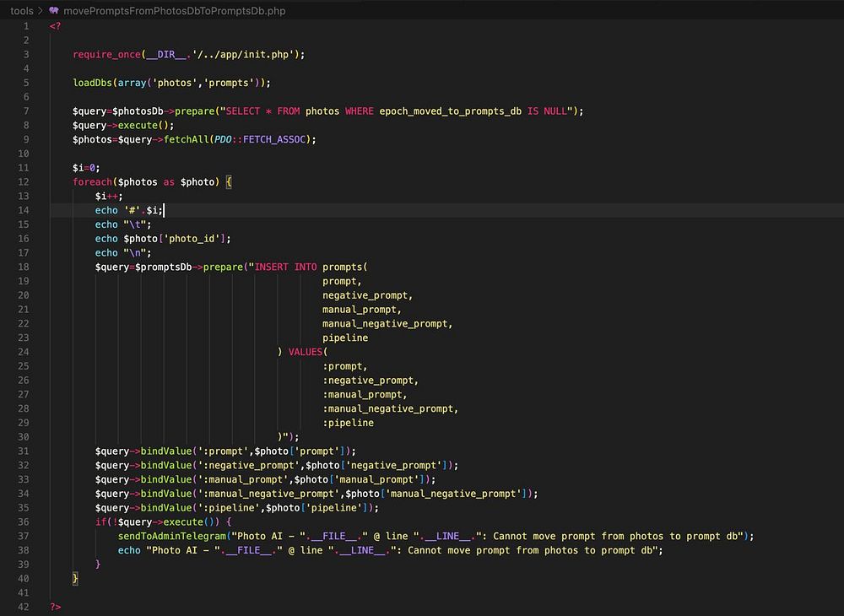Click the VALUES keyword on line 24
Viewport: 844px width, 616px height.
[x=305, y=352]
